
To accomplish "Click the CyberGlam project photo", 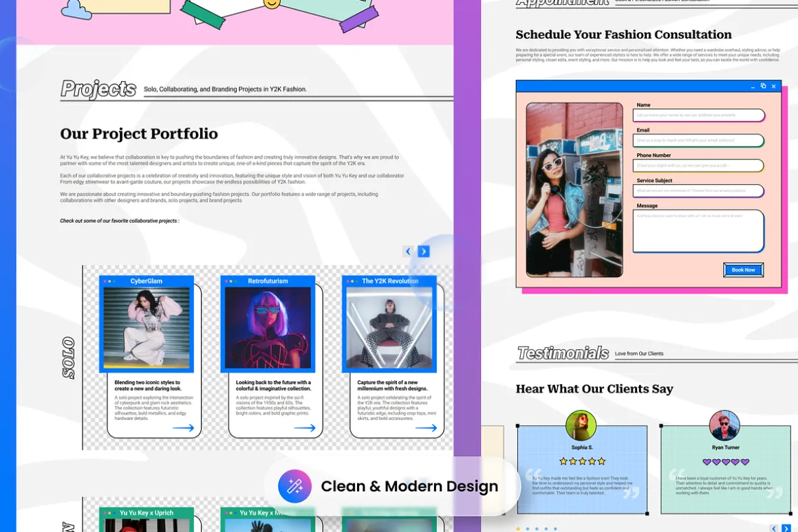I will (x=147, y=328).
